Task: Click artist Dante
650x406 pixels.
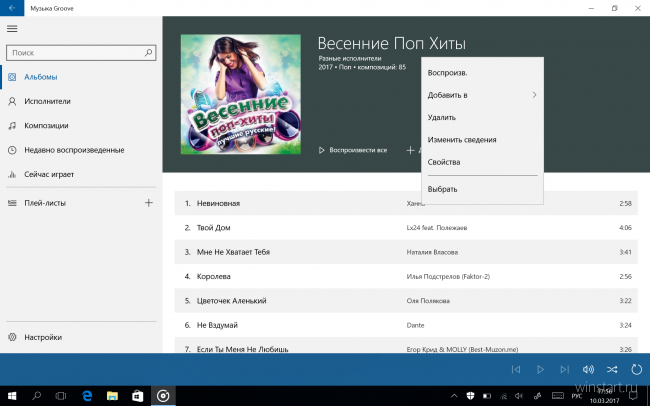Action: click(x=415, y=325)
